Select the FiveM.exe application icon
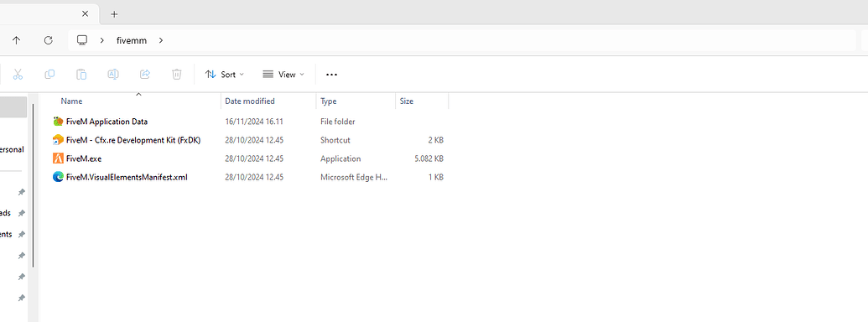 click(x=58, y=158)
